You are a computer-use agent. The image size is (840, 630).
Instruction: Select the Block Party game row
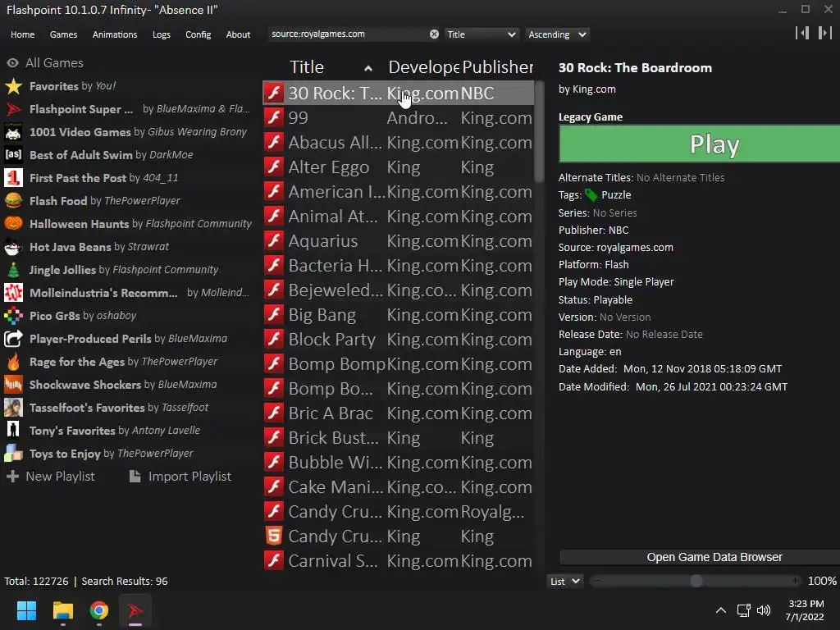pos(398,340)
